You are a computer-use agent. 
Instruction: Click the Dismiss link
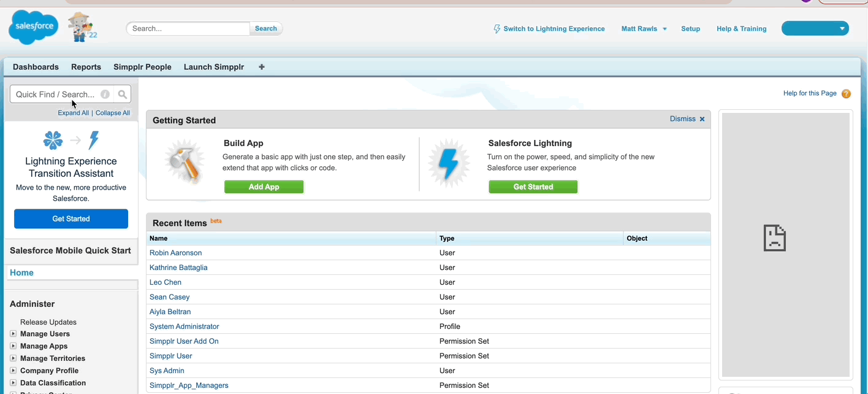click(x=683, y=119)
